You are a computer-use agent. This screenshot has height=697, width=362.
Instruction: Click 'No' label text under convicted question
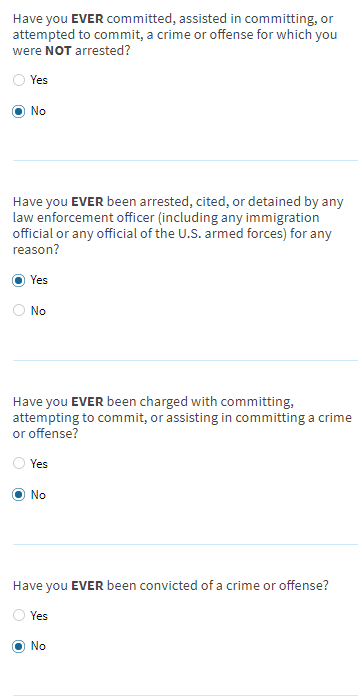pyautogui.click(x=38, y=646)
